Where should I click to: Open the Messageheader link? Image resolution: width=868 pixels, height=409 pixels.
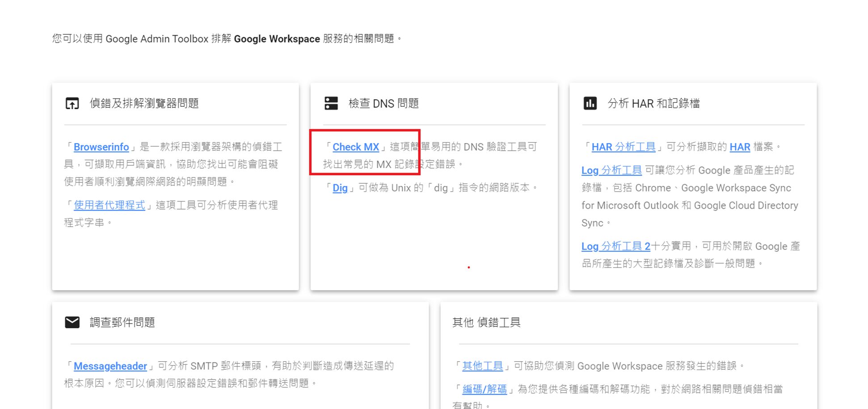(110, 366)
